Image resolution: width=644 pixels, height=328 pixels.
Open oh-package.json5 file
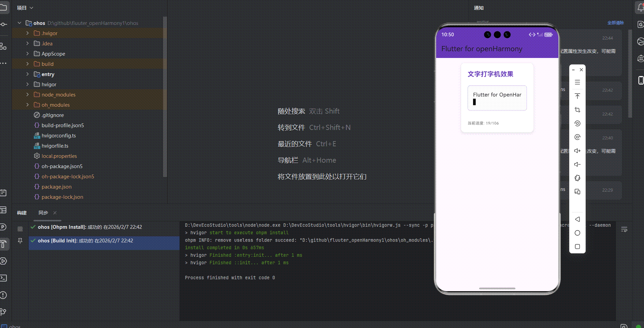pyautogui.click(x=62, y=166)
